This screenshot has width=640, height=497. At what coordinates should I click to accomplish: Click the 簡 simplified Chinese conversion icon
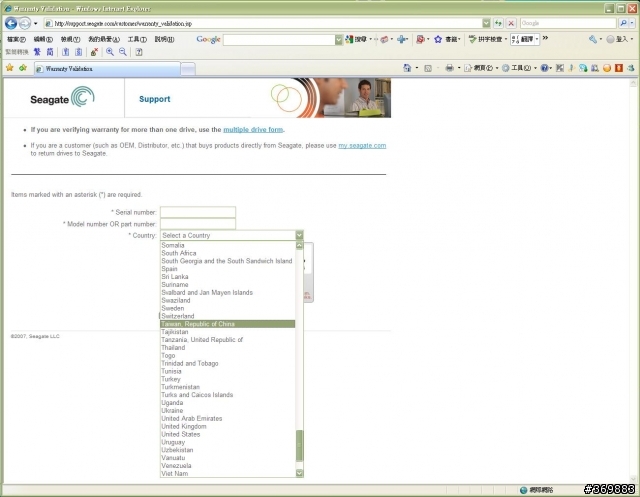[50, 52]
